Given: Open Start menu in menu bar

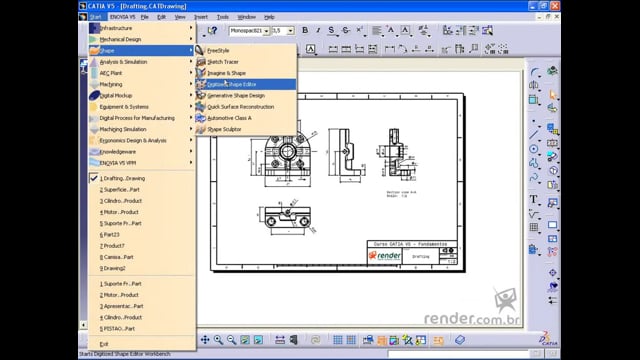Looking at the screenshot, I should pyautogui.click(x=95, y=17).
